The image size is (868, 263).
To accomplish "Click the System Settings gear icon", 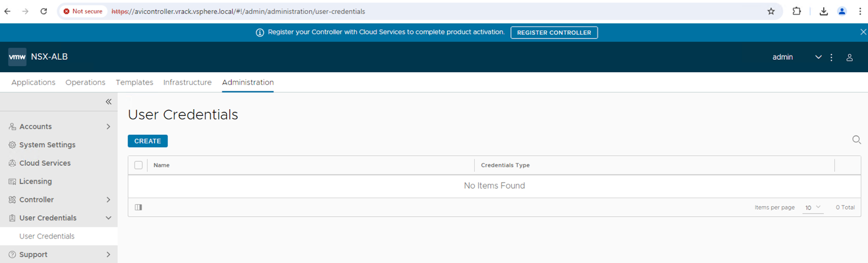I will click(12, 145).
